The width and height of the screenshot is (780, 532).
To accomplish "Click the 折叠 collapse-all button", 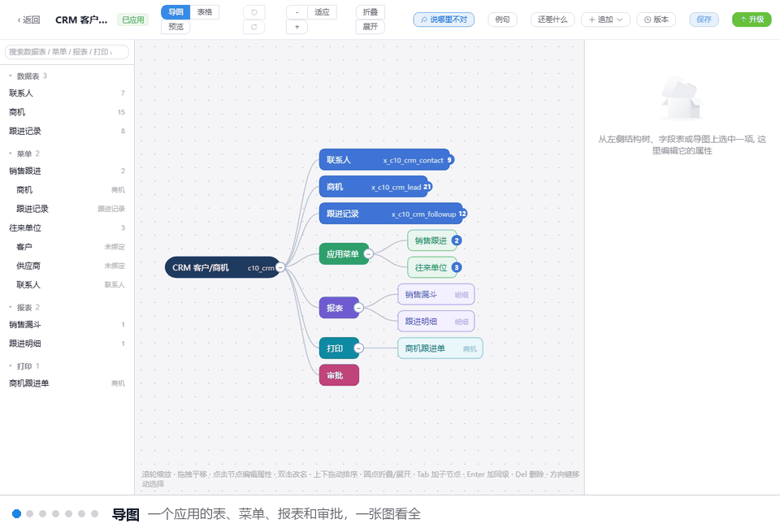I will tap(370, 12).
